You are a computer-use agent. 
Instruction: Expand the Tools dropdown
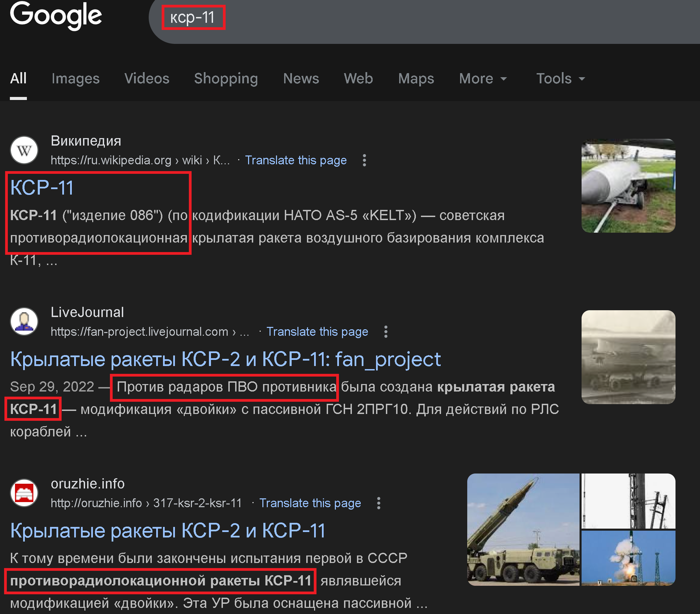560,79
